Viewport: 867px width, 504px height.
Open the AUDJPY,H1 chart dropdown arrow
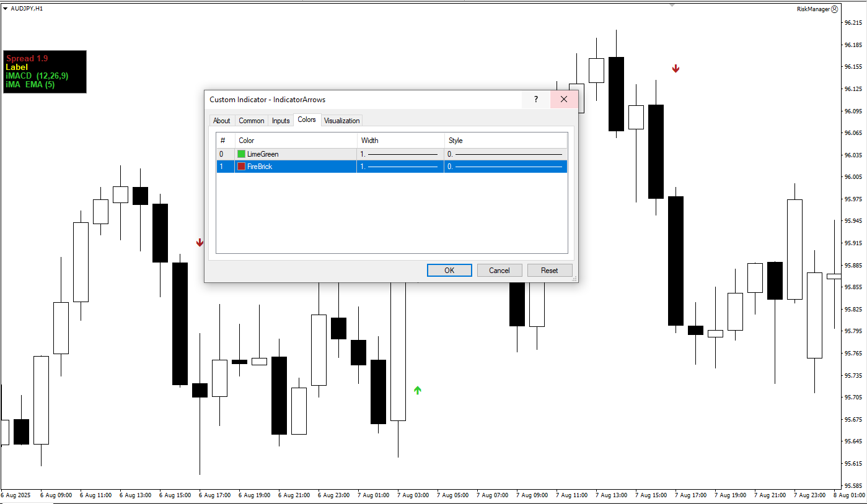coord(5,9)
